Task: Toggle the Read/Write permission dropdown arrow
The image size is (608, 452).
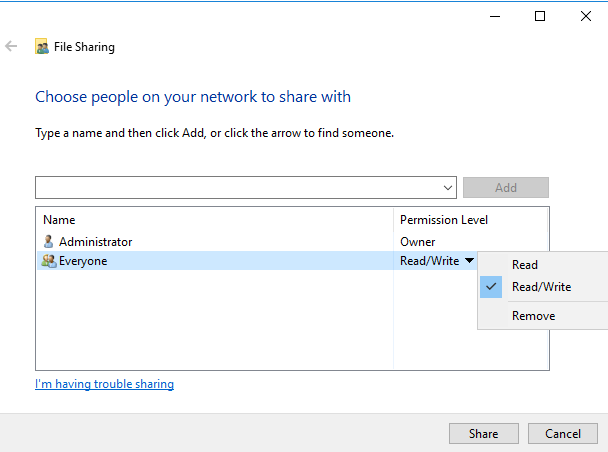Action: click(x=469, y=261)
